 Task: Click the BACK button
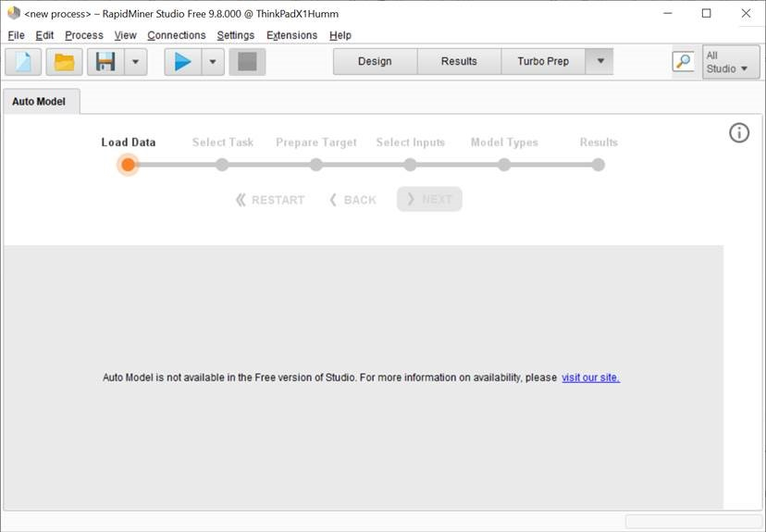tap(352, 200)
